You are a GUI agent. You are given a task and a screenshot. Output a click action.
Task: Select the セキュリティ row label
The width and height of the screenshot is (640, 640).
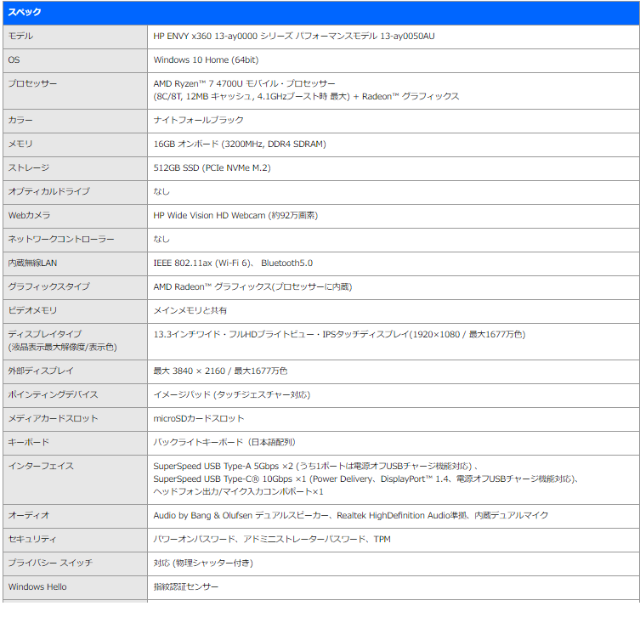pyautogui.click(x=32, y=539)
